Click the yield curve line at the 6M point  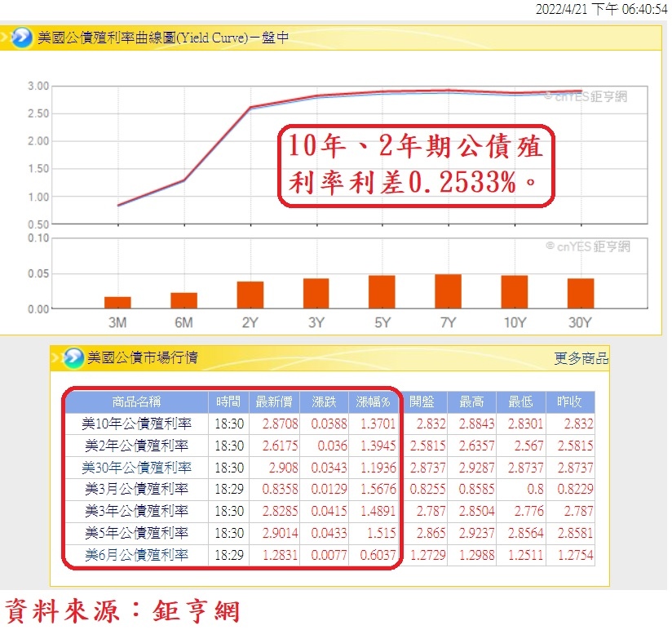[x=183, y=180]
